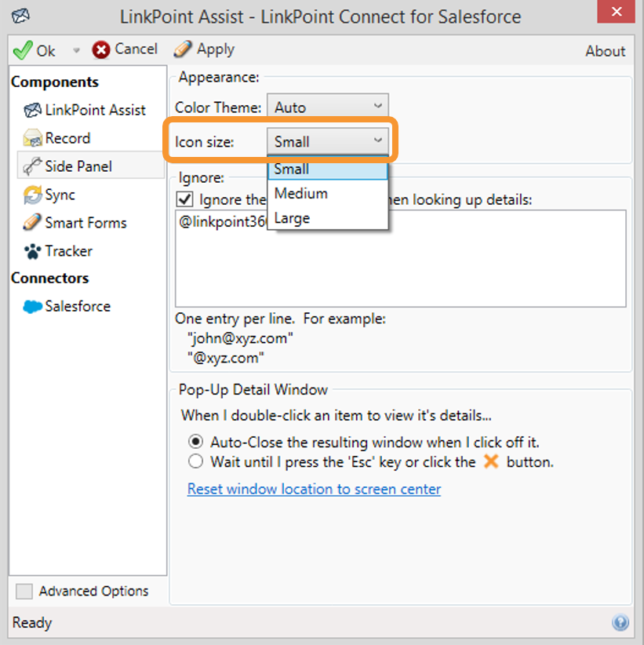Screen dimensions: 644x645
Task: Open the Sync settings page
Action: pos(60,195)
